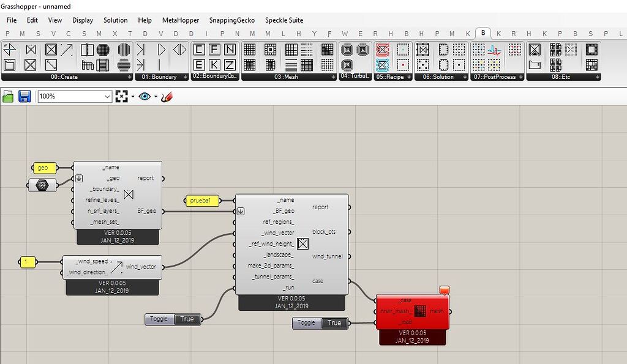This screenshot has width=627, height=364.
Task: Click the diagonal arrow icon in the Create panel
Action: tap(67, 50)
